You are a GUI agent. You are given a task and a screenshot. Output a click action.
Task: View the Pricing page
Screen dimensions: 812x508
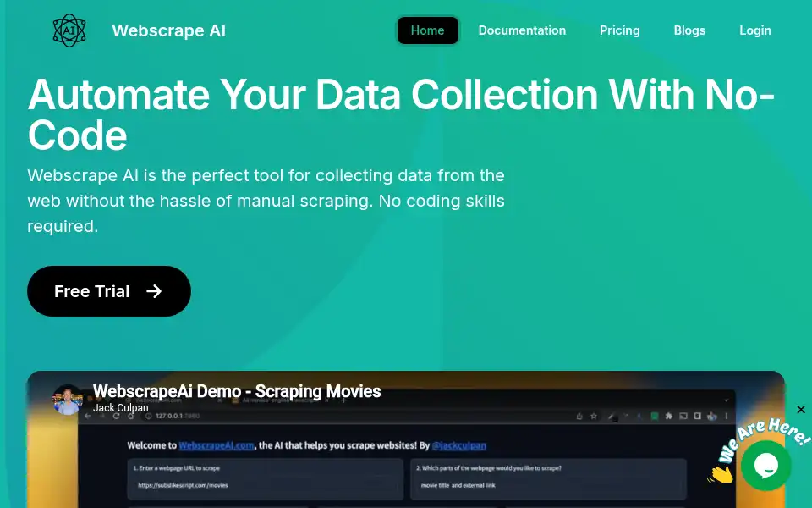619,30
